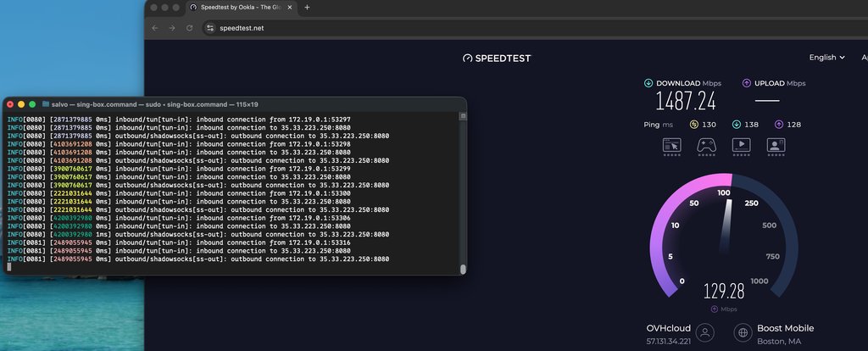Click the upload arrow icon next to UPLOAD

pyautogui.click(x=746, y=83)
